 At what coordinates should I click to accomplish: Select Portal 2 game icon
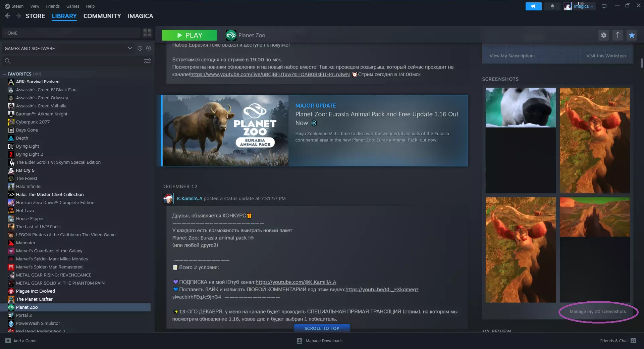tap(11, 315)
